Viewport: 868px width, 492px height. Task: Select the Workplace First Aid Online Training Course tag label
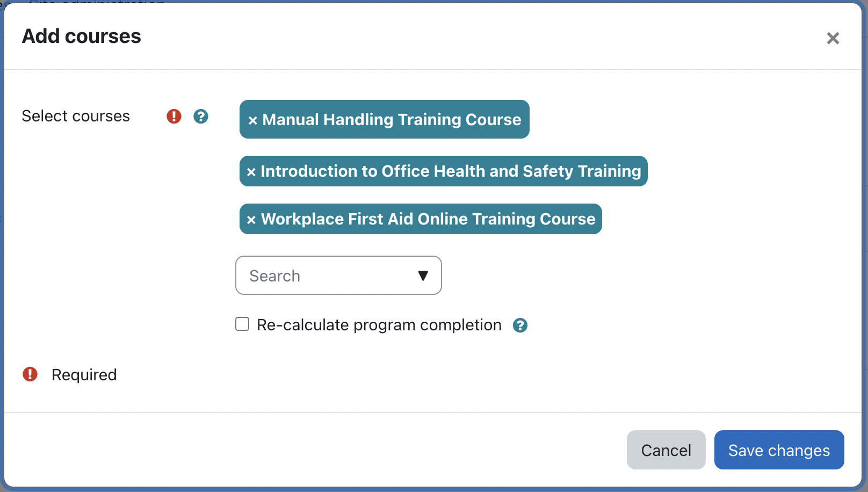tap(428, 219)
